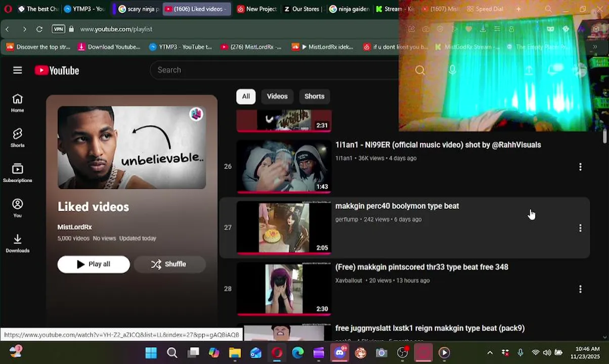609x364 pixels.
Task: Click the address bar URL youtube.com/playlist
Action: (x=116, y=29)
